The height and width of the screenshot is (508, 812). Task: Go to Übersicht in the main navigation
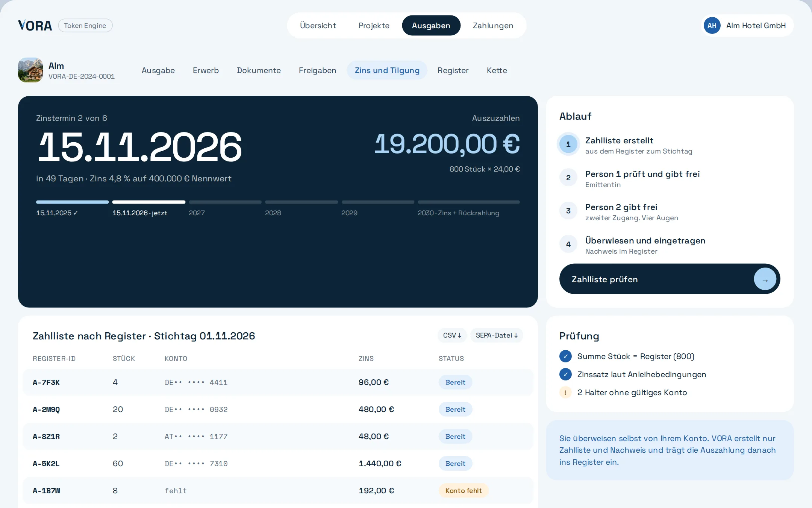click(318, 26)
